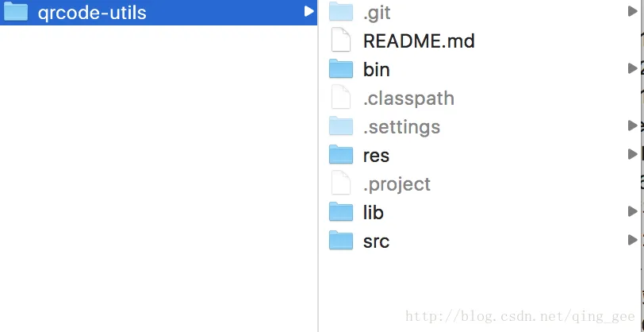Click the lib folder icon
Viewport: 644px width, 332px height.
tap(340, 212)
